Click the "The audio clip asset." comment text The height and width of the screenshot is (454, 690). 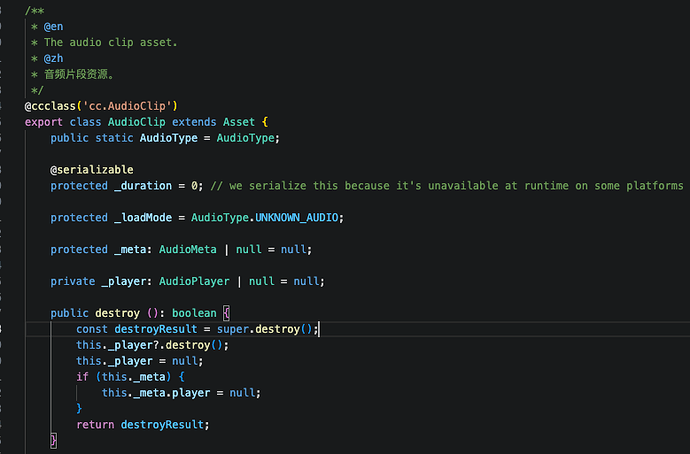(108, 42)
